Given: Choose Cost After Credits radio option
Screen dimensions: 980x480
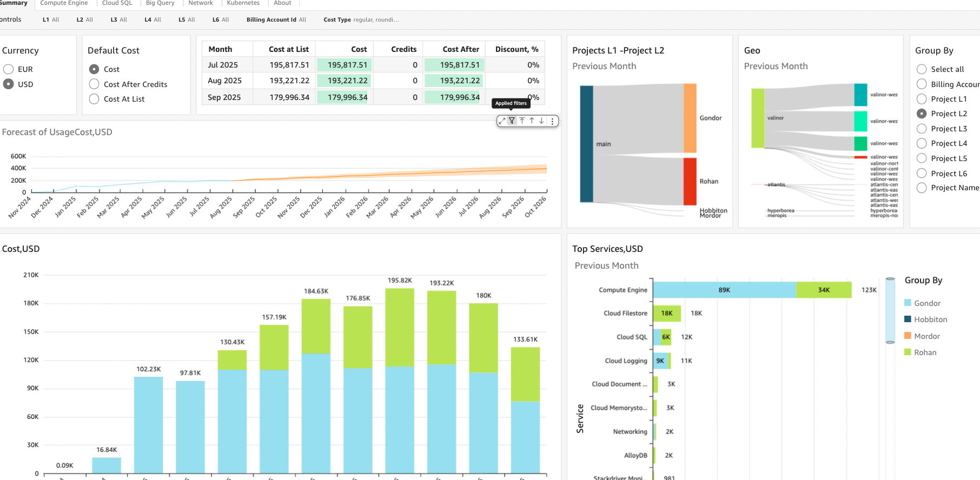Looking at the screenshot, I should 94,84.
